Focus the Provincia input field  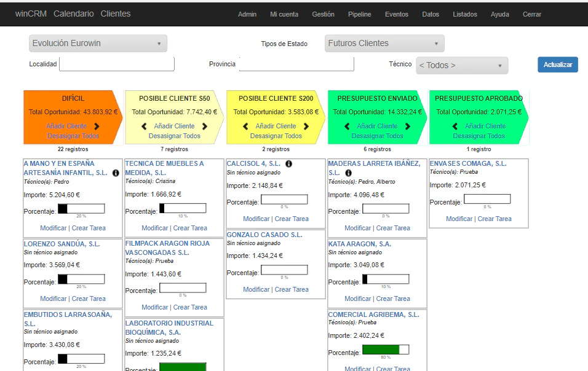pyautogui.click(x=296, y=64)
